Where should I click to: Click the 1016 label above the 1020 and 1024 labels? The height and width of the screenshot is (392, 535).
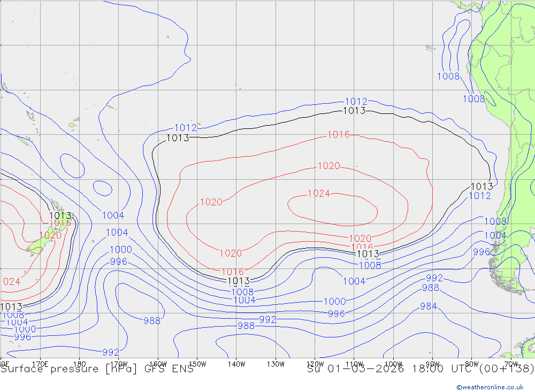(339, 134)
